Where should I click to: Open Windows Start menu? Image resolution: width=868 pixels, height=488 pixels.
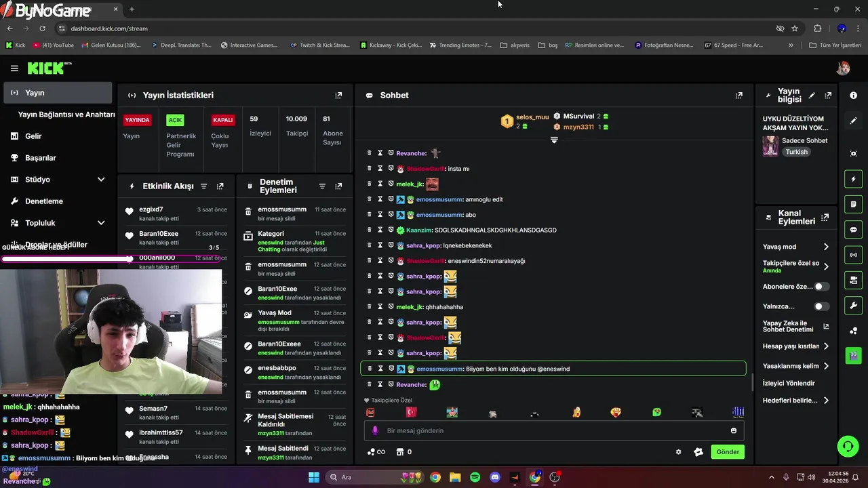(x=314, y=477)
